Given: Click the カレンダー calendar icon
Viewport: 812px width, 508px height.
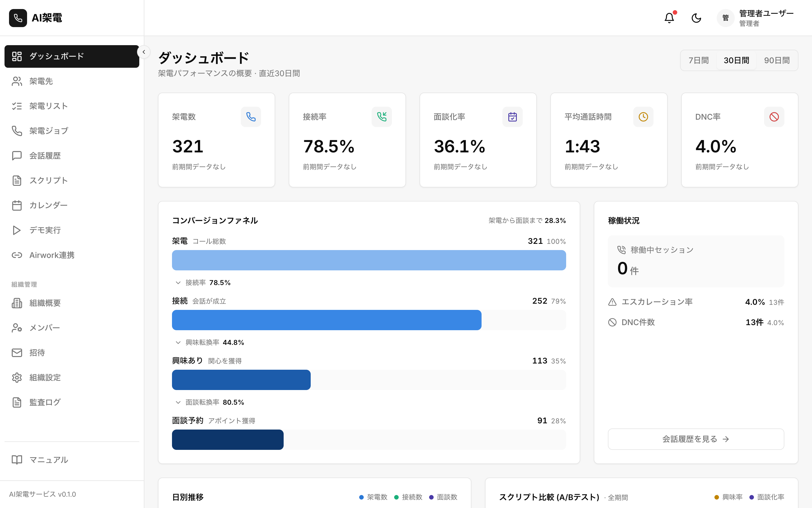Looking at the screenshot, I should [x=17, y=205].
